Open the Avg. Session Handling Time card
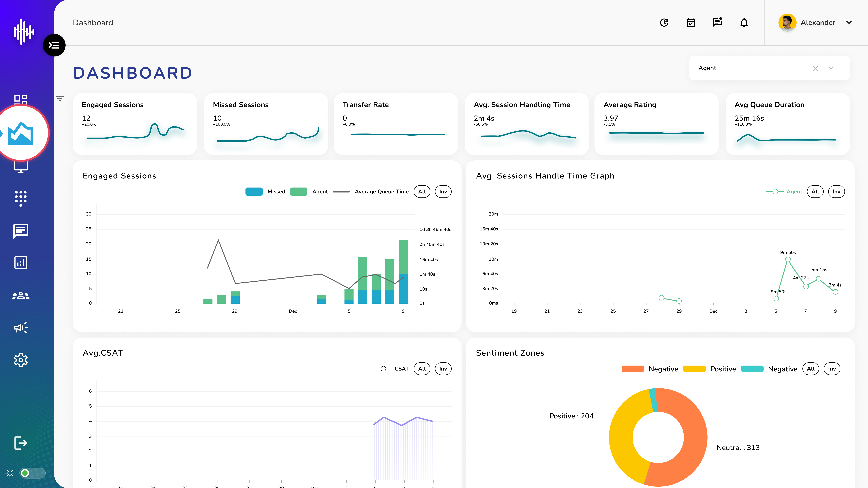The height and width of the screenshot is (488, 868). pyautogui.click(x=527, y=124)
